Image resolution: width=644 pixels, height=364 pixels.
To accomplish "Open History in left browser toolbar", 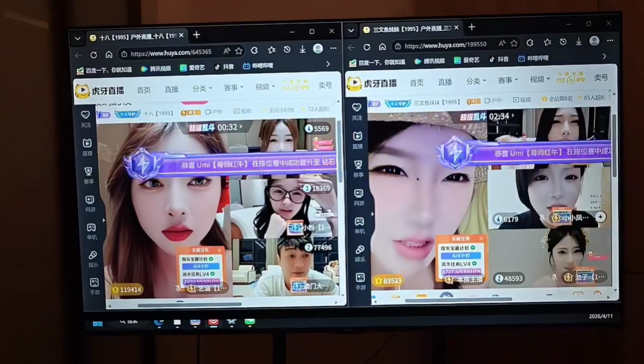I will [287, 50].
